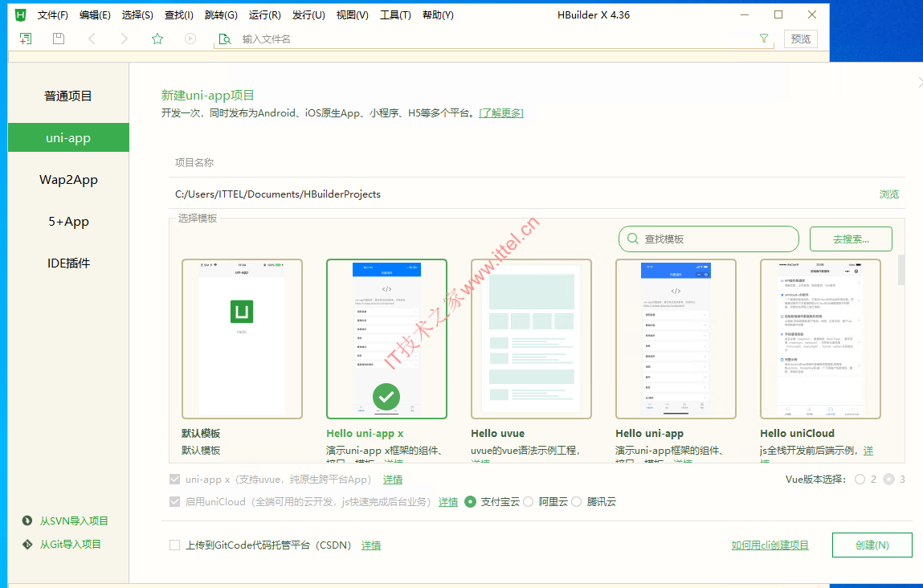The width and height of the screenshot is (923, 588).
Task: Select the 默认模板 template thumbnail
Action: pos(242,339)
